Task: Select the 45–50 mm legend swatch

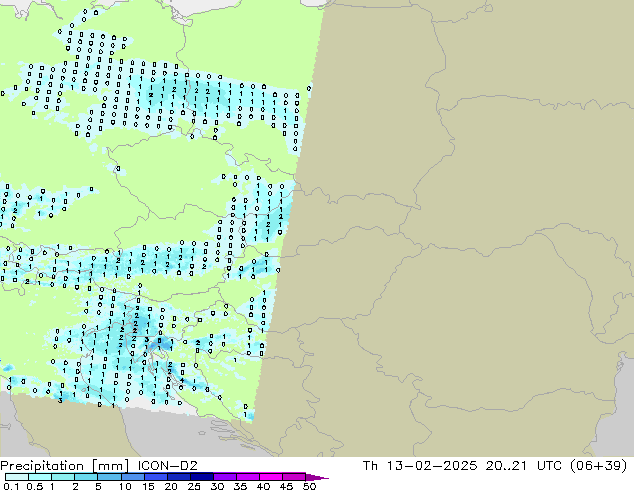Action: tap(294, 477)
